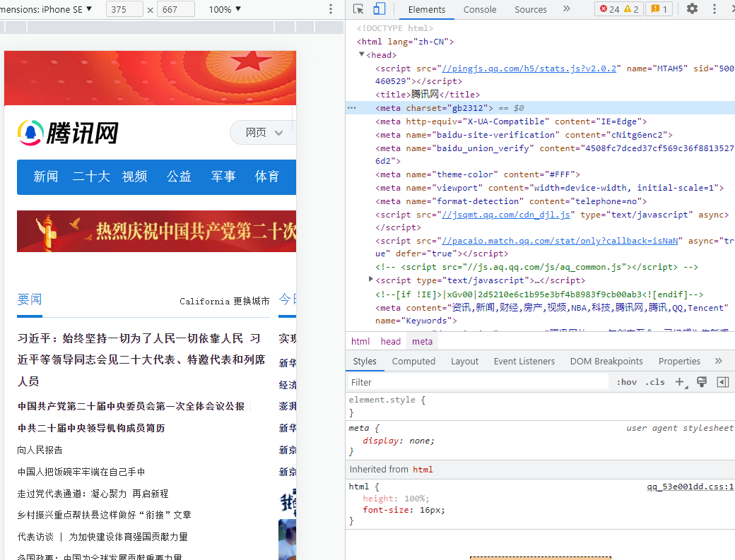This screenshot has width=735, height=560.
Task: Open DevTools settings gear
Action: pyautogui.click(x=692, y=9)
